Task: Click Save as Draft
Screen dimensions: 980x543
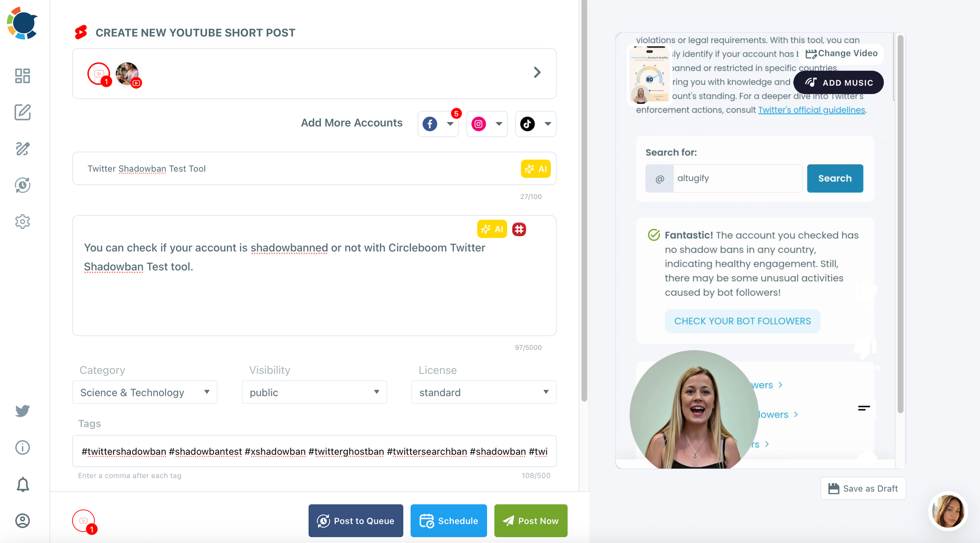Action: click(x=863, y=489)
